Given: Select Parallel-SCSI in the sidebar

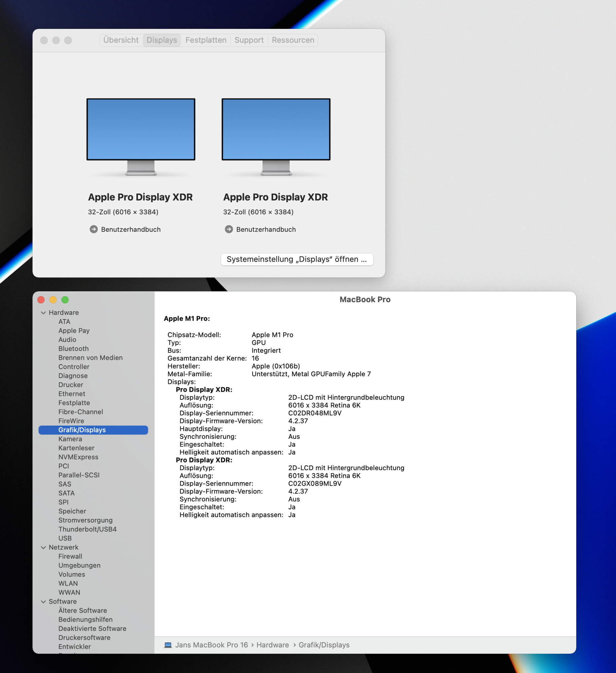Looking at the screenshot, I should tap(79, 475).
